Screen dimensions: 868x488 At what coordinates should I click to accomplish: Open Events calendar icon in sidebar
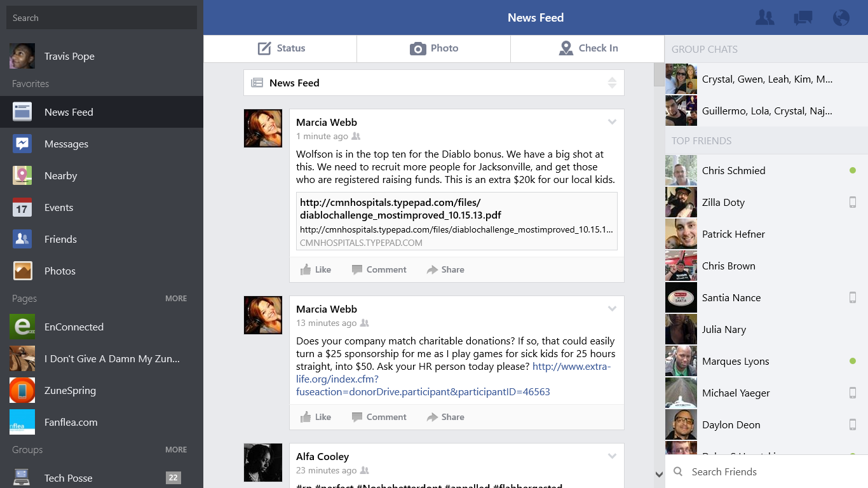[x=22, y=208]
